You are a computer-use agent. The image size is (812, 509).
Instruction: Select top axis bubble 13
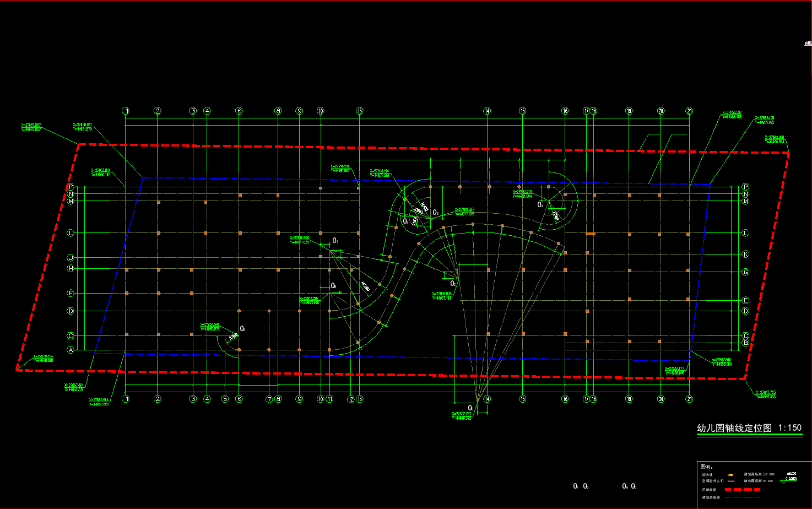pyautogui.click(x=359, y=111)
